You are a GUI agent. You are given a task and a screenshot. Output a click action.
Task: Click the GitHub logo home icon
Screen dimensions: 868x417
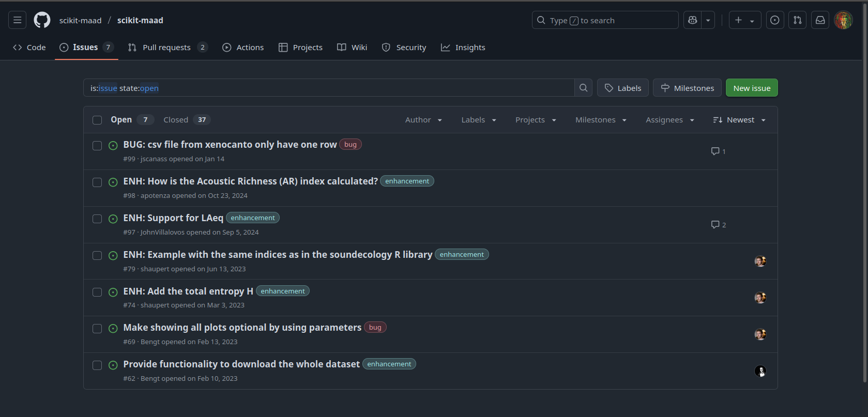pyautogui.click(x=42, y=20)
